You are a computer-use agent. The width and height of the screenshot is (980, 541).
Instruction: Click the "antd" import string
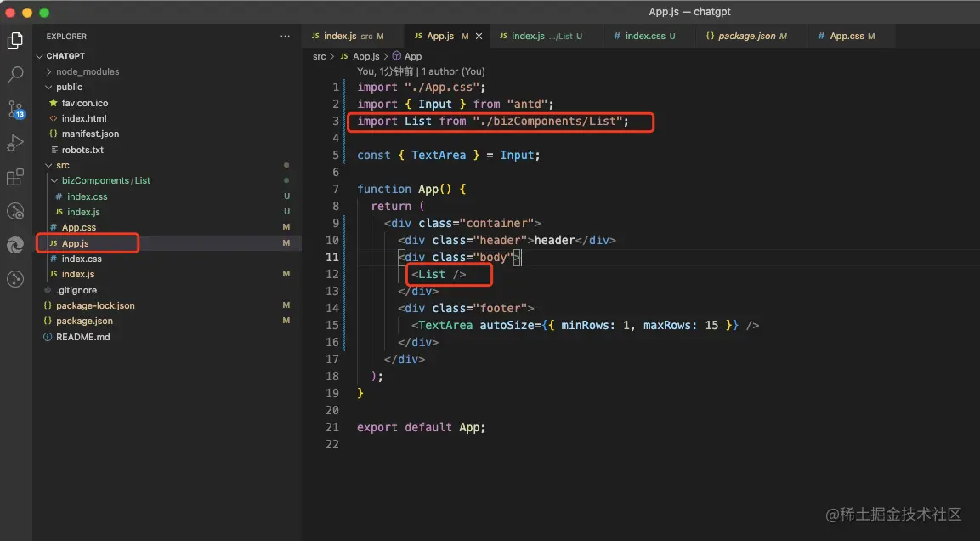pos(527,104)
